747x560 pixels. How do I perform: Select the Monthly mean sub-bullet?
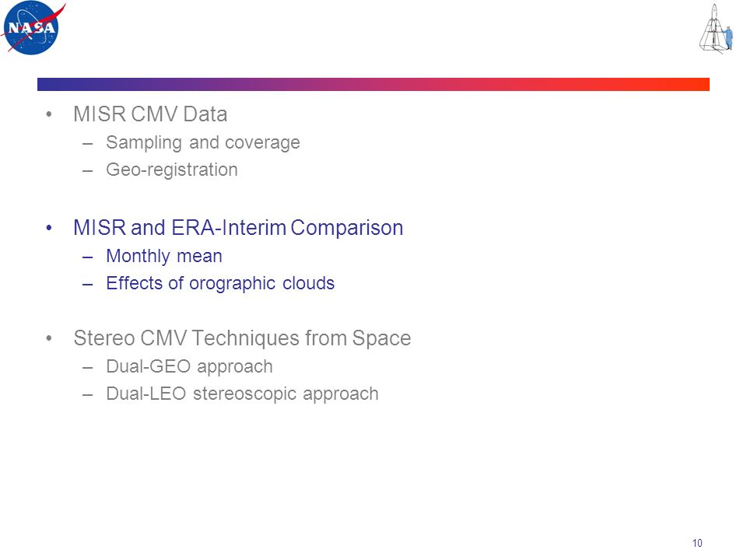(x=164, y=256)
